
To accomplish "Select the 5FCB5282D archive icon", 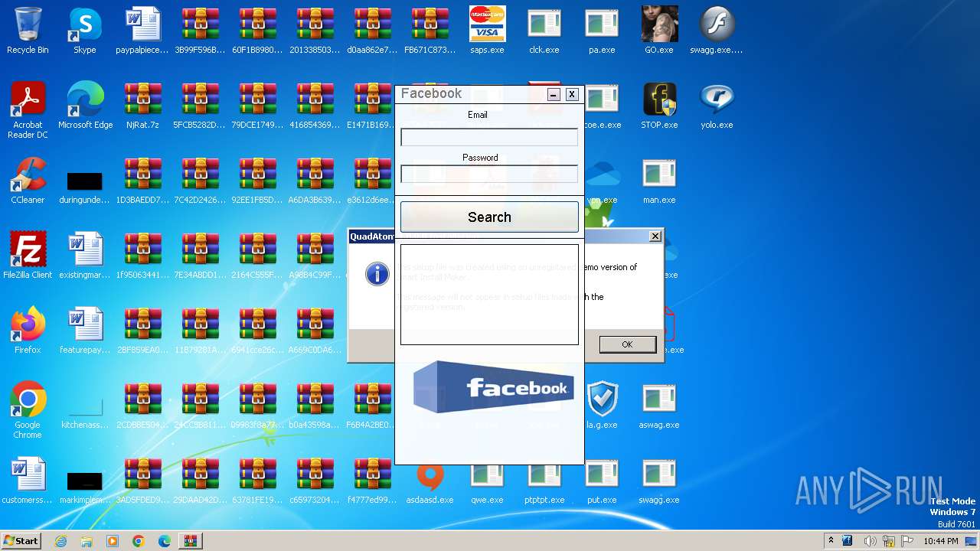I will (x=200, y=106).
